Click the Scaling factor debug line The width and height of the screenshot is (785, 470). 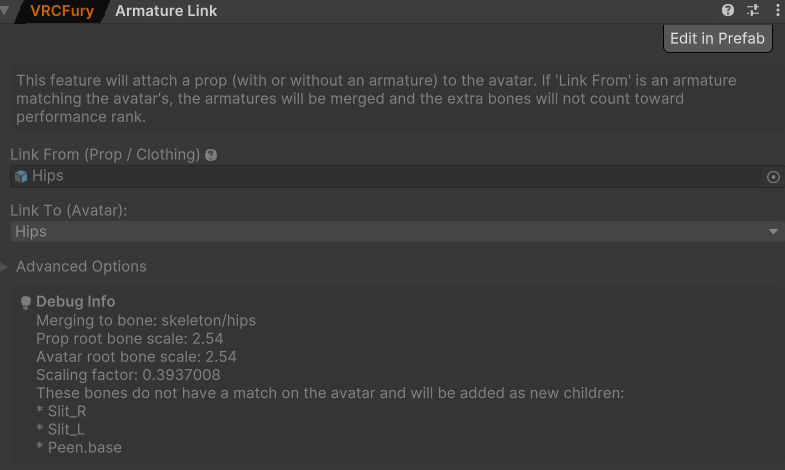point(128,375)
